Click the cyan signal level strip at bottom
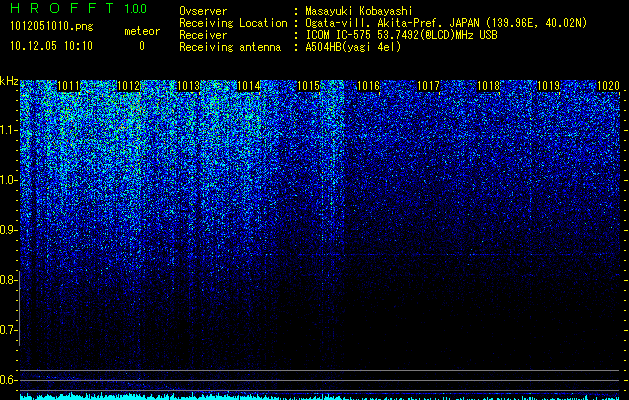The width and height of the screenshot is (629, 400). tap(320, 396)
